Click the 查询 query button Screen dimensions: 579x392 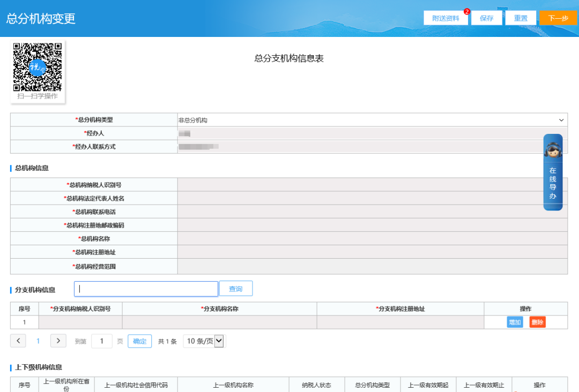[x=236, y=289]
